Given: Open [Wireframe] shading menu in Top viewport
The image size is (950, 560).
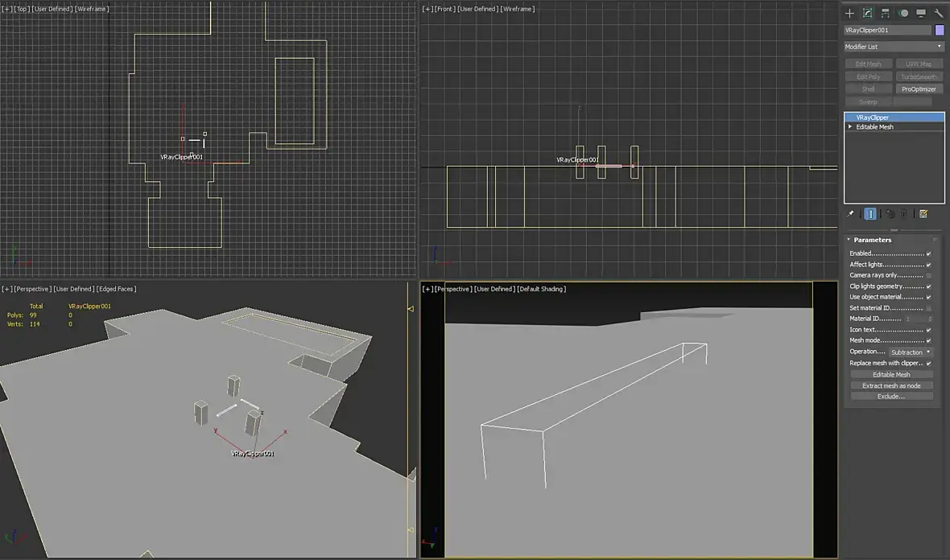Looking at the screenshot, I should point(92,9).
